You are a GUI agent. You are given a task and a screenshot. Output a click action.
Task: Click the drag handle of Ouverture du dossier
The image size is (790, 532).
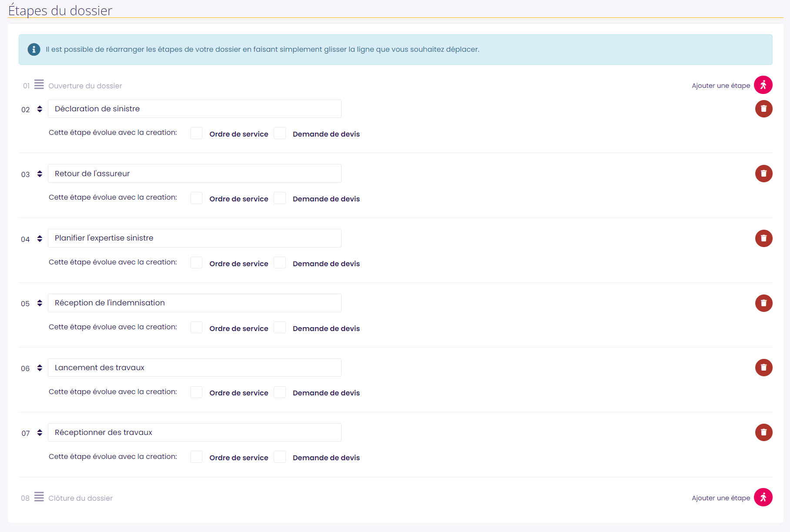point(39,84)
